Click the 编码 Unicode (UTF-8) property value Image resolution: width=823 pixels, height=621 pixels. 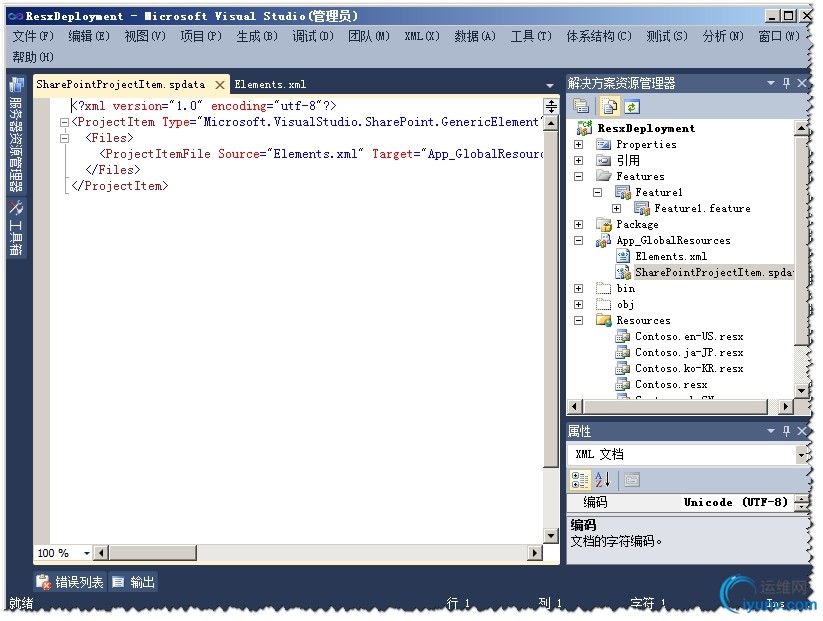click(x=735, y=502)
